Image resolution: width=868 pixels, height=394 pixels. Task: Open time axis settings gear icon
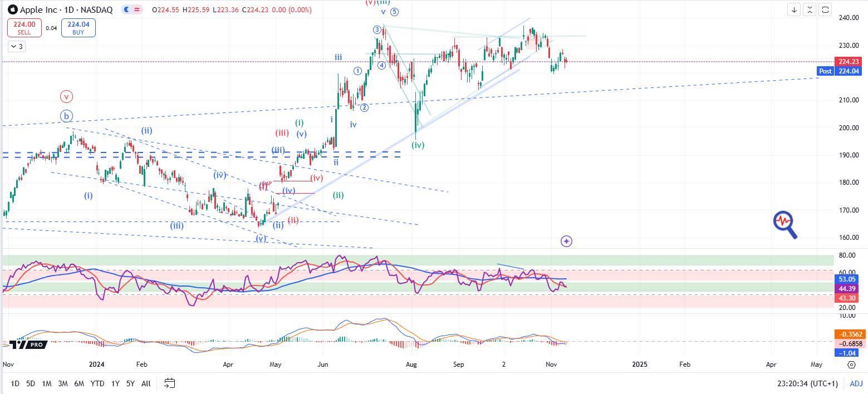(851, 365)
